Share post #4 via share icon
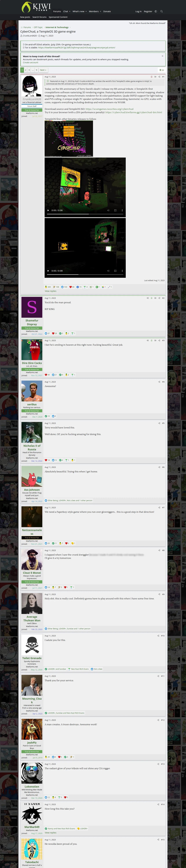The image size is (186, 868). coord(159,382)
